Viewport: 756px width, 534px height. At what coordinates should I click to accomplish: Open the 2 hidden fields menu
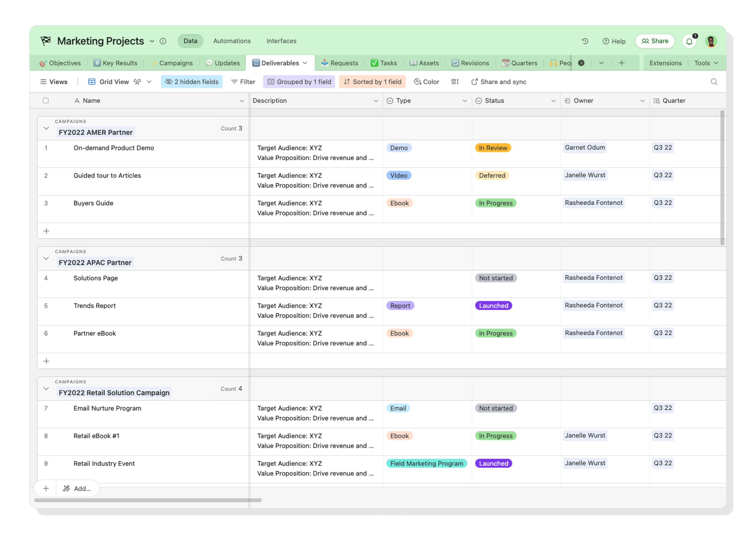pyautogui.click(x=192, y=82)
